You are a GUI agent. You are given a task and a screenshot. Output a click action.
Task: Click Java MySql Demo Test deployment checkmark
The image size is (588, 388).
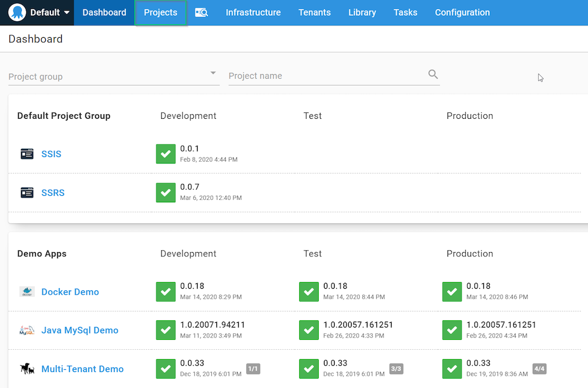(309, 330)
